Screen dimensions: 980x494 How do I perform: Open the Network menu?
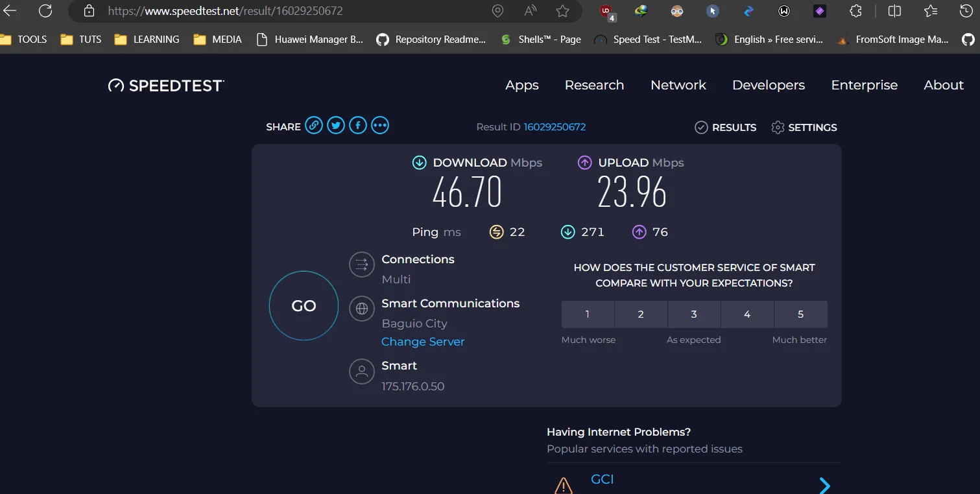coord(678,85)
